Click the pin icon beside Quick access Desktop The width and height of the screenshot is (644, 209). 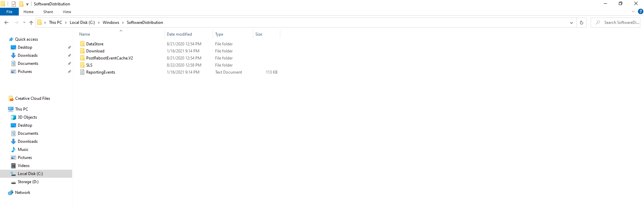point(69,47)
